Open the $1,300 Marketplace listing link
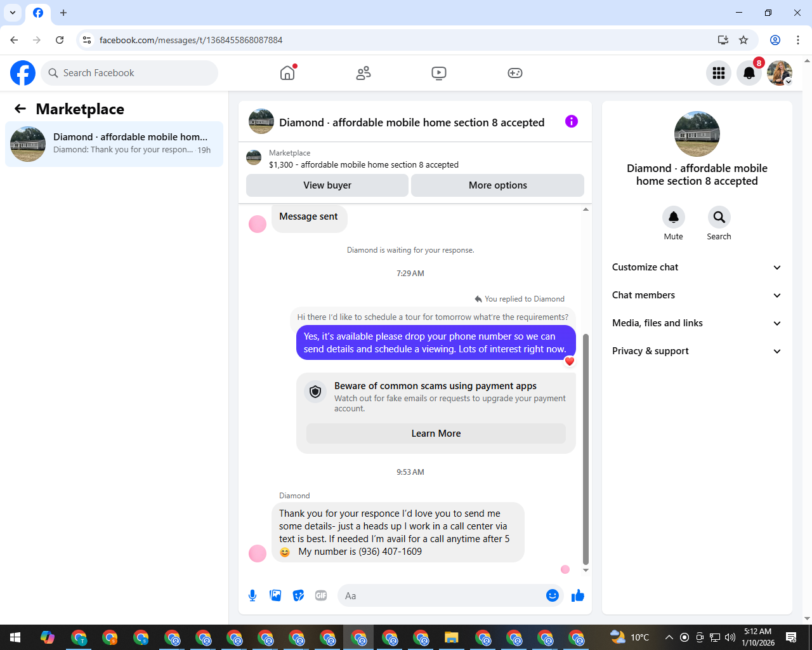812x650 pixels. 363,164
